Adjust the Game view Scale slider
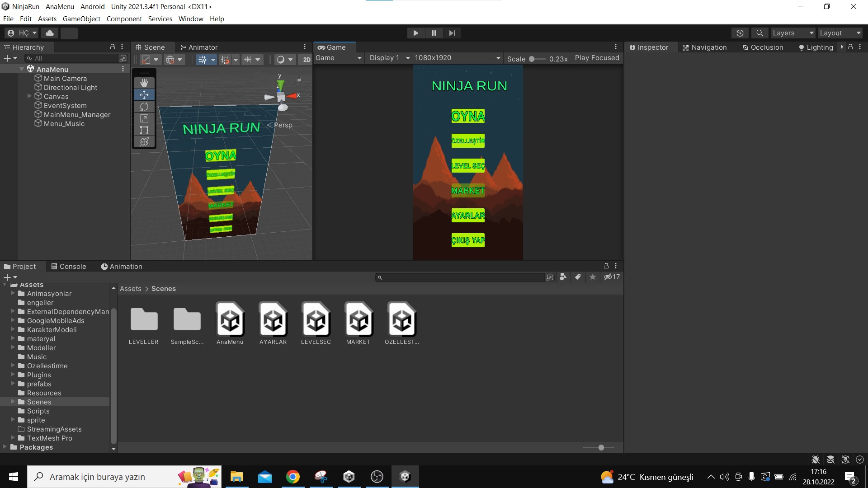The height and width of the screenshot is (488, 868). 537,59
